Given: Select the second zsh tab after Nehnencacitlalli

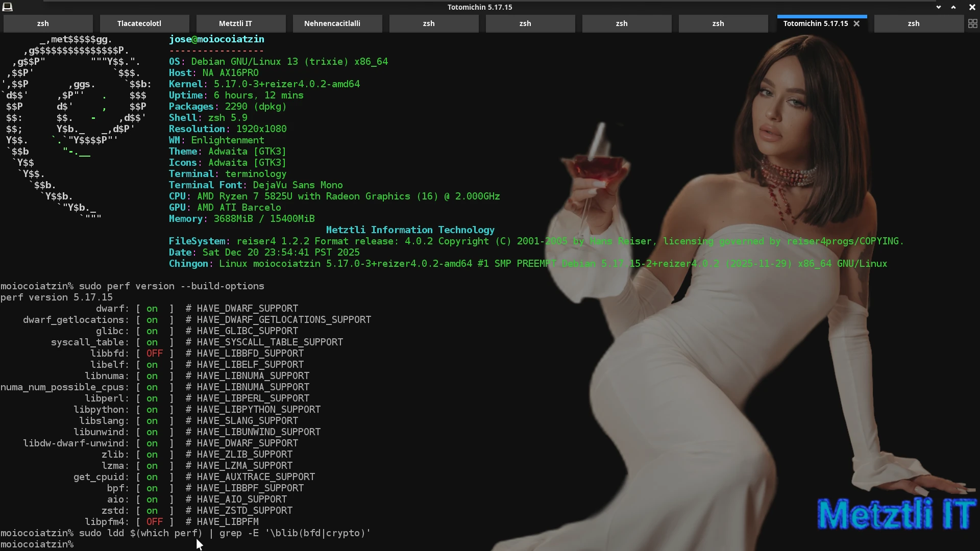Looking at the screenshot, I should pos(525,23).
